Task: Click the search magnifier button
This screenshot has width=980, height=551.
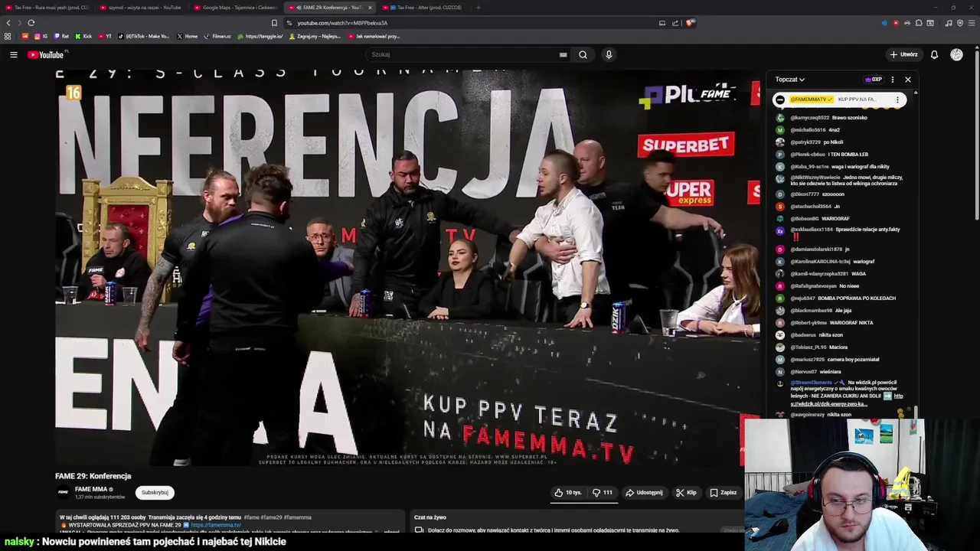Action: click(583, 54)
